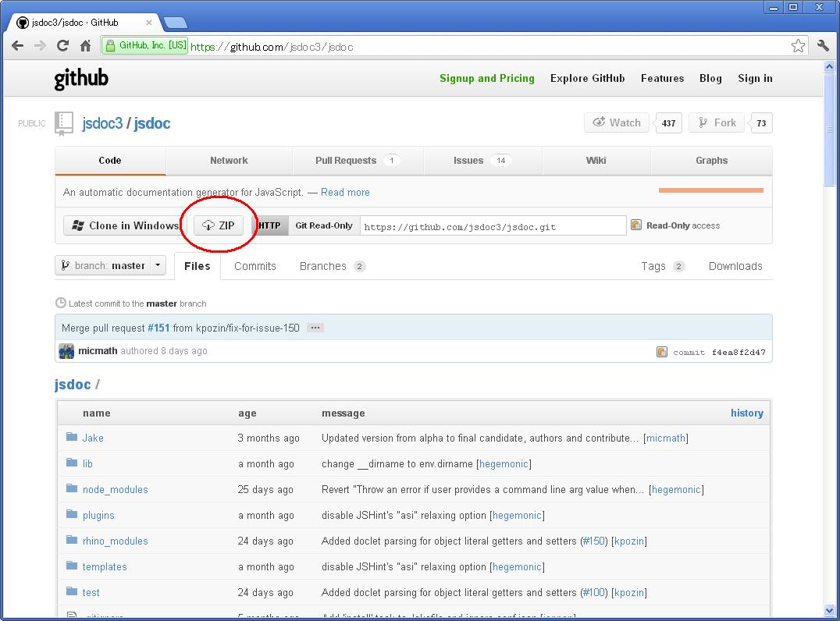Click the plugins folder icon

pyautogui.click(x=72, y=514)
